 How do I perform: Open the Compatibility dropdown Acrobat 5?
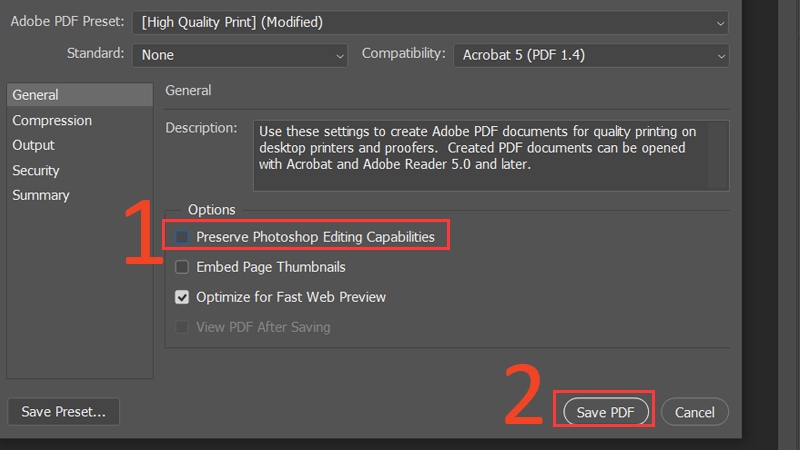coord(591,55)
